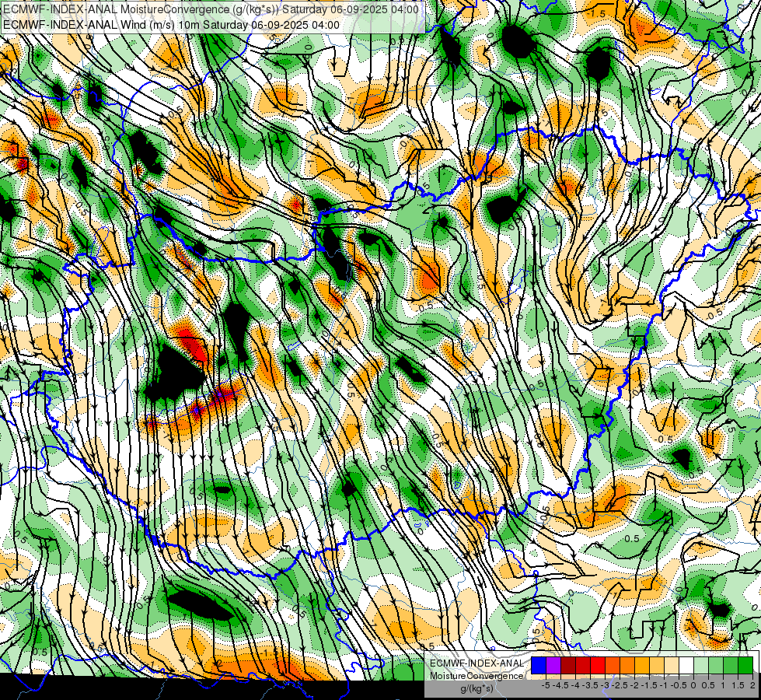Screen dimensions: 761x700
Task: Click the -3.5 tick label in the legend
Action: pos(590,685)
